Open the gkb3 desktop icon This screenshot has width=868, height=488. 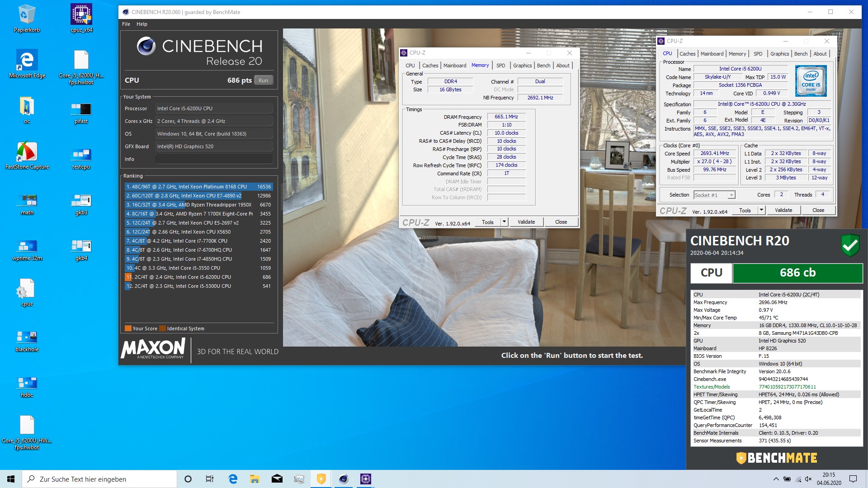(x=81, y=204)
